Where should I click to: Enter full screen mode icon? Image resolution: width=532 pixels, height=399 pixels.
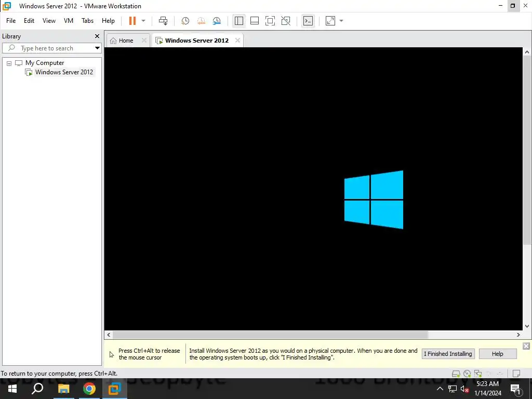[270, 21]
